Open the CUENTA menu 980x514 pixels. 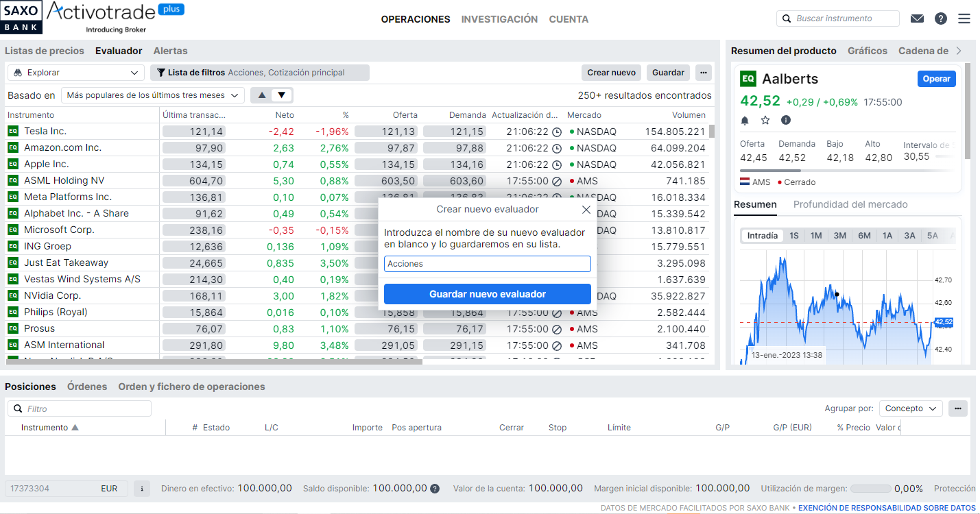click(x=569, y=19)
